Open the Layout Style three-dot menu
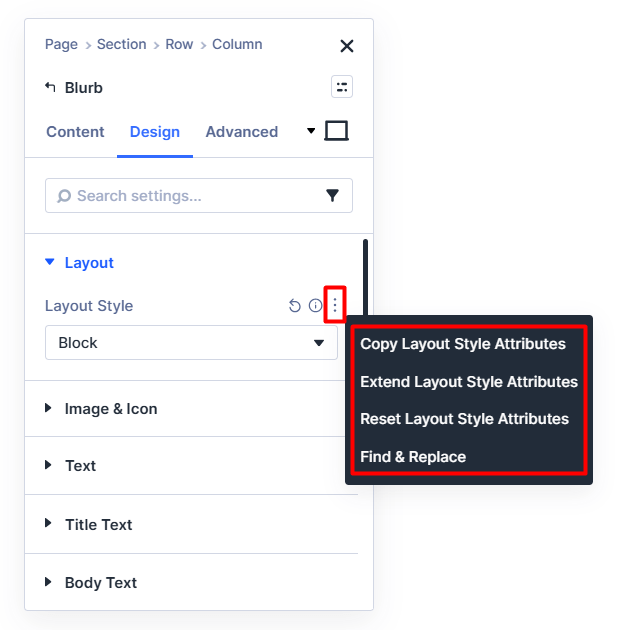The height and width of the screenshot is (630, 620). coord(335,306)
